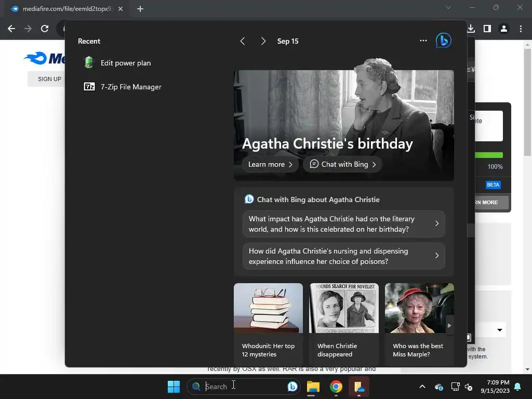Show next cards with the carousel arrow
This screenshot has height=399, width=532.
tap(449, 325)
